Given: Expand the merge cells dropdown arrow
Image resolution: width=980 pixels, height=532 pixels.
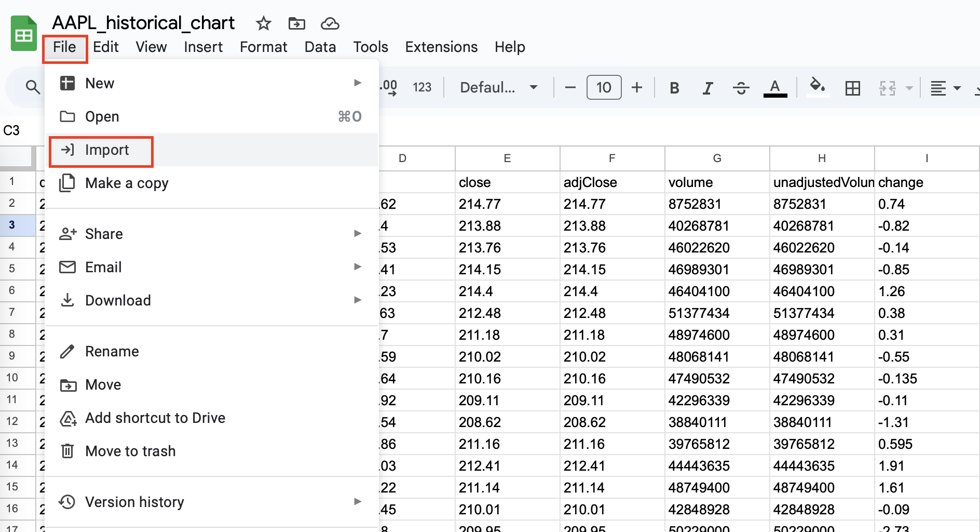Looking at the screenshot, I should coord(909,88).
